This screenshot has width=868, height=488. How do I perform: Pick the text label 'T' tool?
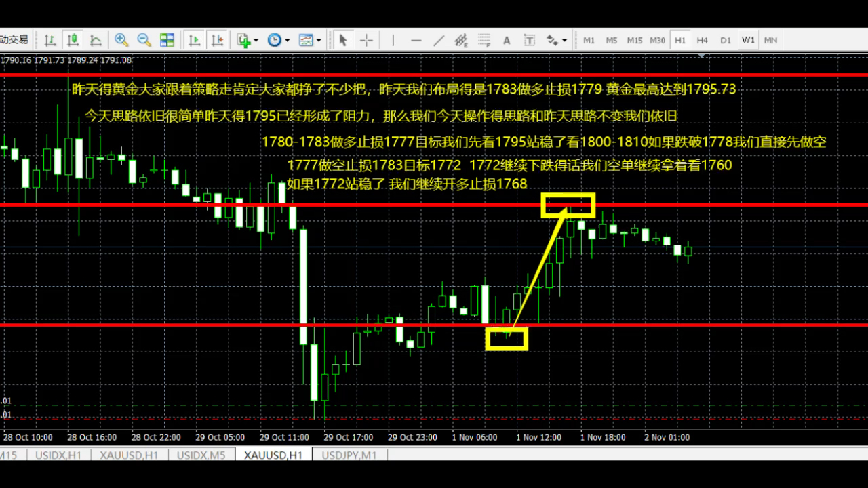pyautogui.click(x=529, y=40)
